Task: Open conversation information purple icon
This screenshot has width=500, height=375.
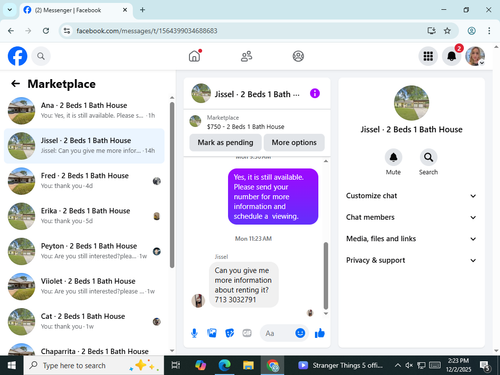Action: pyautogui.click(x=315, y=93)
